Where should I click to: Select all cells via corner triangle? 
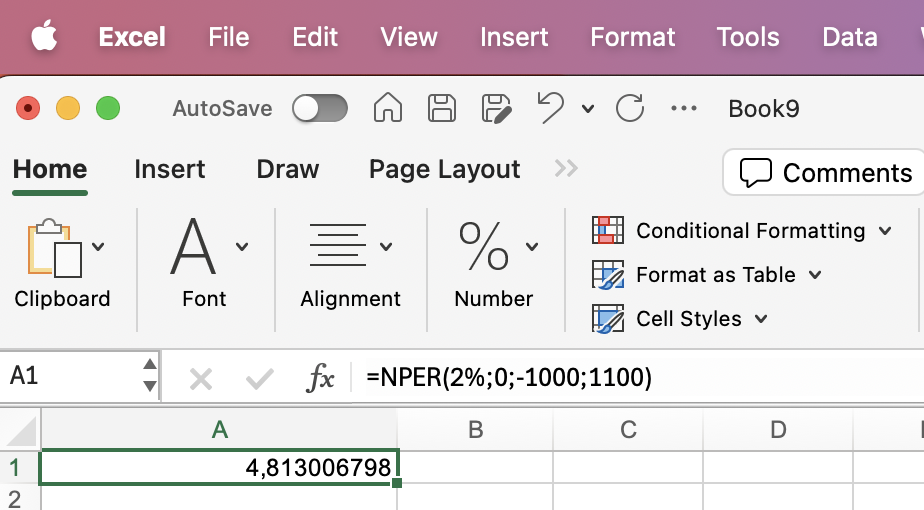coord(20,430)
